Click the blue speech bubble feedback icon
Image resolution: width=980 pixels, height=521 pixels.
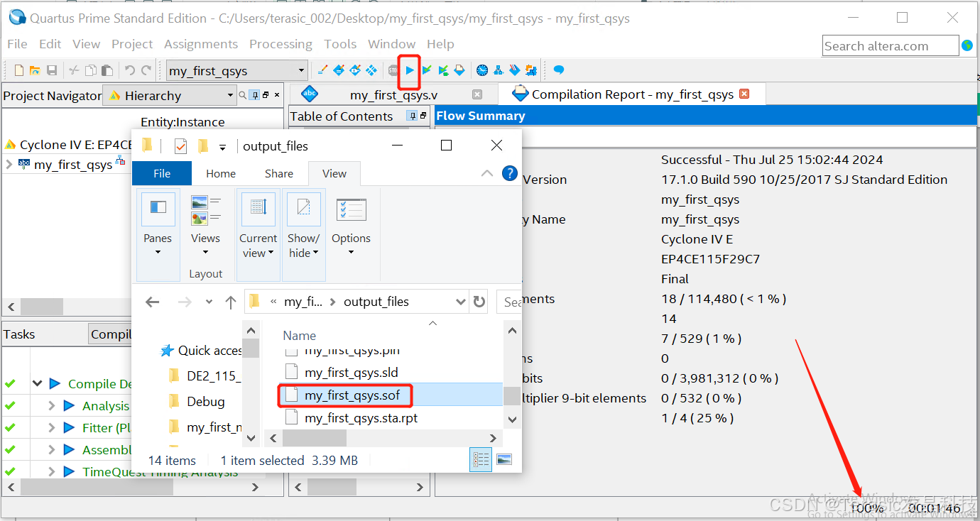[x=559, y=70]
